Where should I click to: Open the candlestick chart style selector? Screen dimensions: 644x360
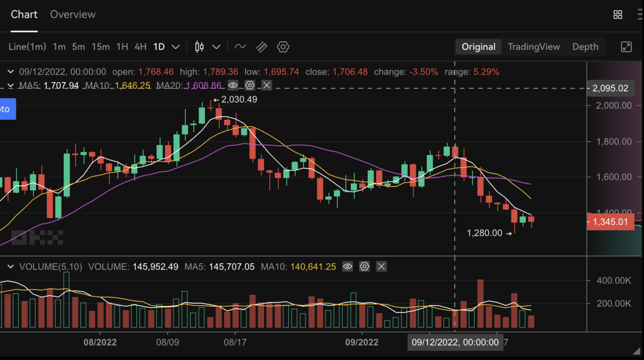pos(200,47)
